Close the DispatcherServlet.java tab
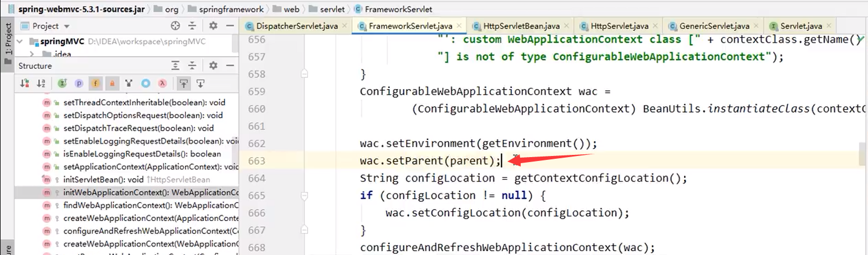Viewport: 868px width, 255px height. 345,26
